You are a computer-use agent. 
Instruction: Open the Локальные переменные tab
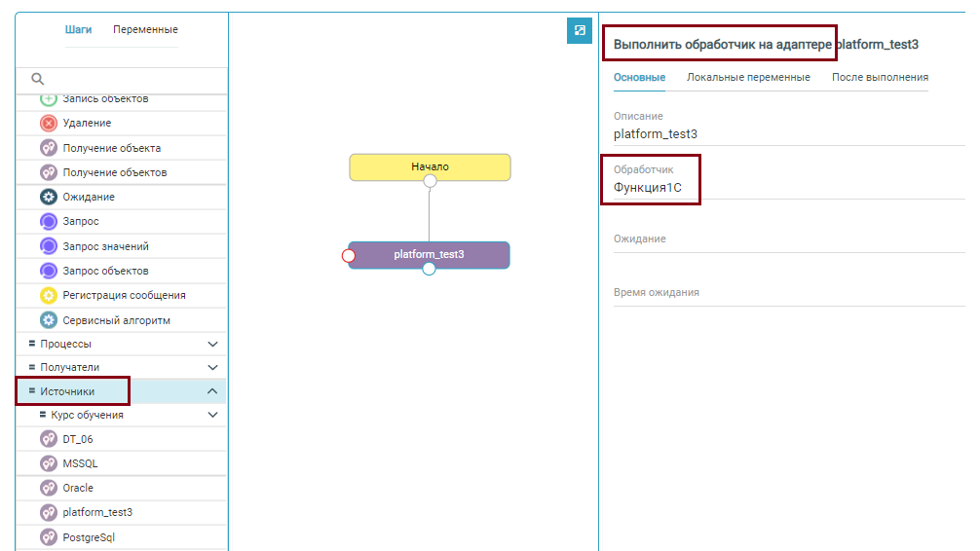747,77
